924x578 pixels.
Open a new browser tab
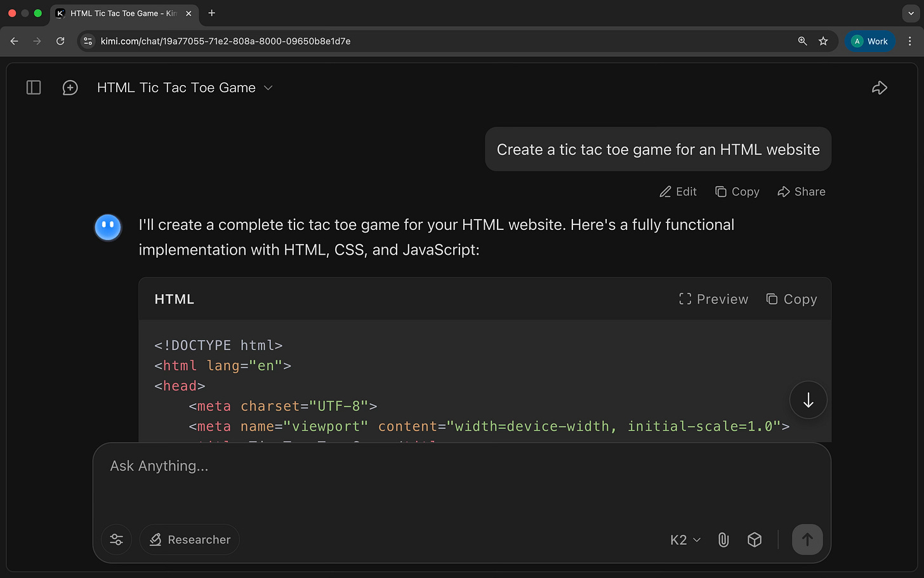(212, 13)
